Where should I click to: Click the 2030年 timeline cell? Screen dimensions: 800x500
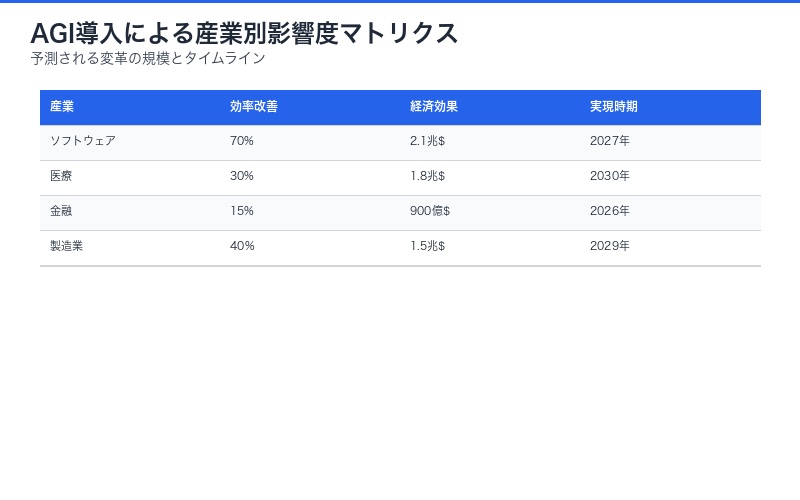click(610, 177)
